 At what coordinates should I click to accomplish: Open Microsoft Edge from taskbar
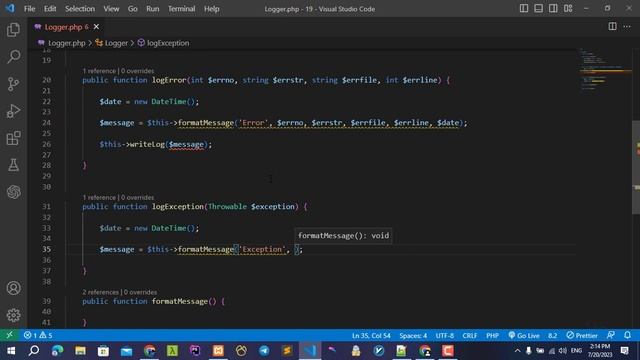pos(57,351)
